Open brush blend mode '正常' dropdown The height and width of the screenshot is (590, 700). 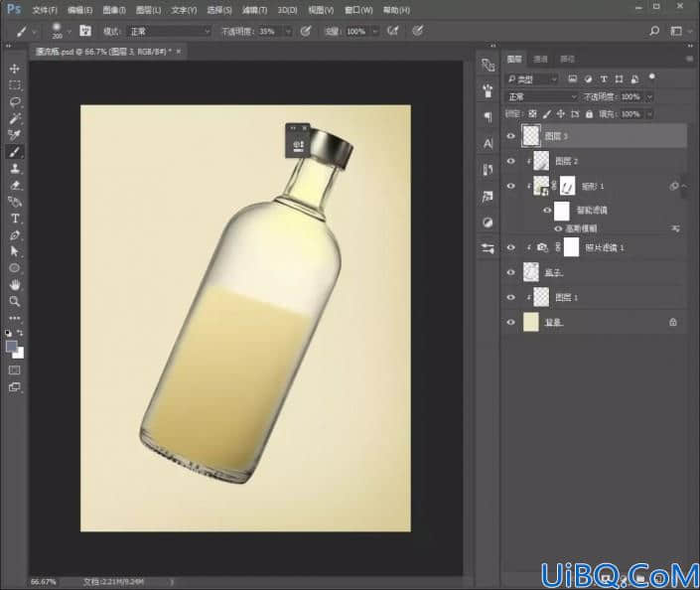coord(169,31)
